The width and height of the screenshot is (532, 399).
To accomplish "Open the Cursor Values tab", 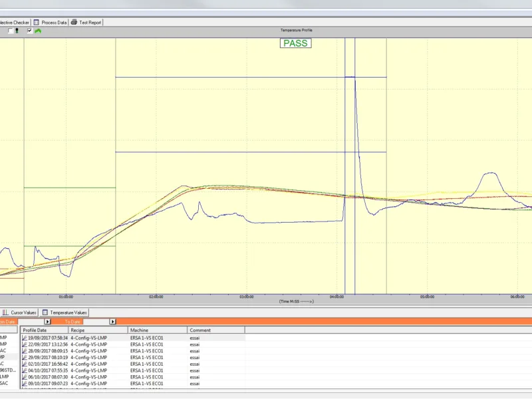I will (23, 312).
